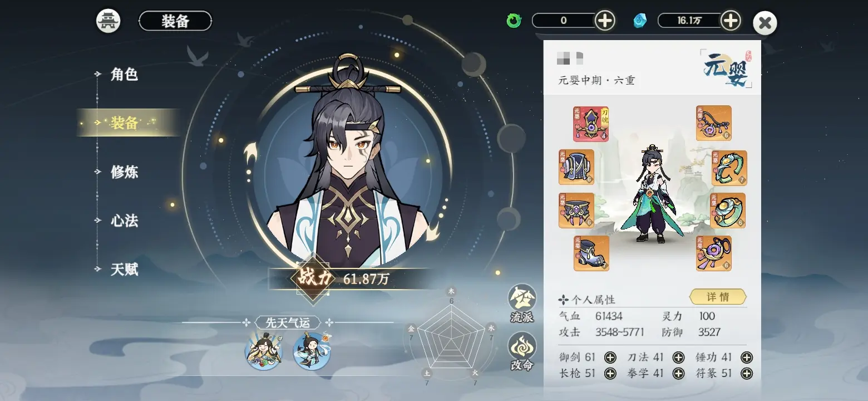Switch to the 角色 tab
The height and width of the screenshot is (401, 868).
click(x=124, y=74)
